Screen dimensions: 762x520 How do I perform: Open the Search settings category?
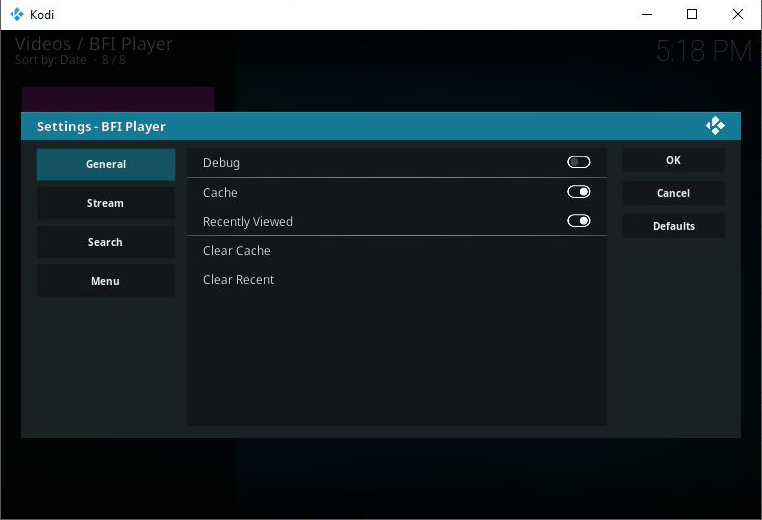coord(106,242)
